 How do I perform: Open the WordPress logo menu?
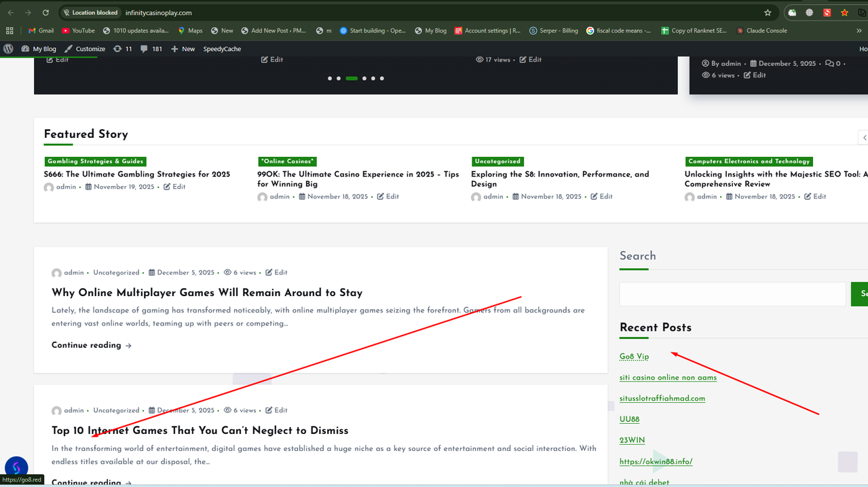[x=8, y=49]
